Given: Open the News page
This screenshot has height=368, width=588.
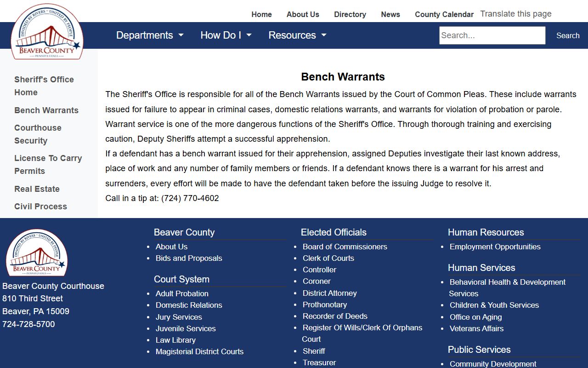Looking at the screenshot, I should [x=390, y=14].
